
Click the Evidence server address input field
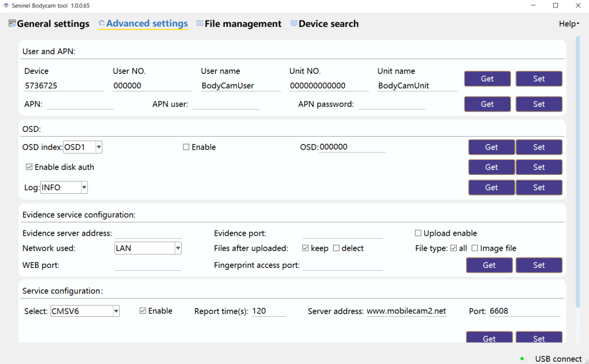[x=148, y=233]
